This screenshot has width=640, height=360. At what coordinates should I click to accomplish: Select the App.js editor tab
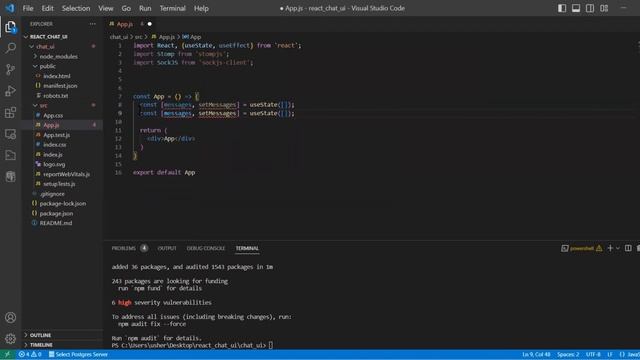coord(130,24)
